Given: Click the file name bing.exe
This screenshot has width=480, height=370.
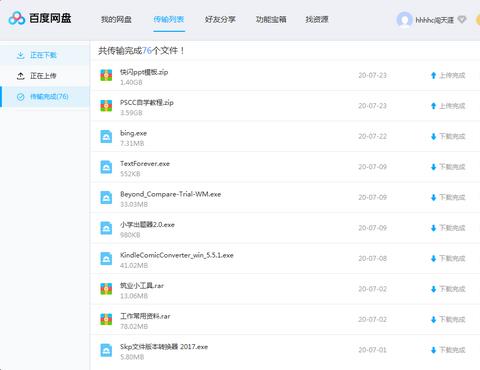Looking at the screenshot, I should [x=133, y=133].
